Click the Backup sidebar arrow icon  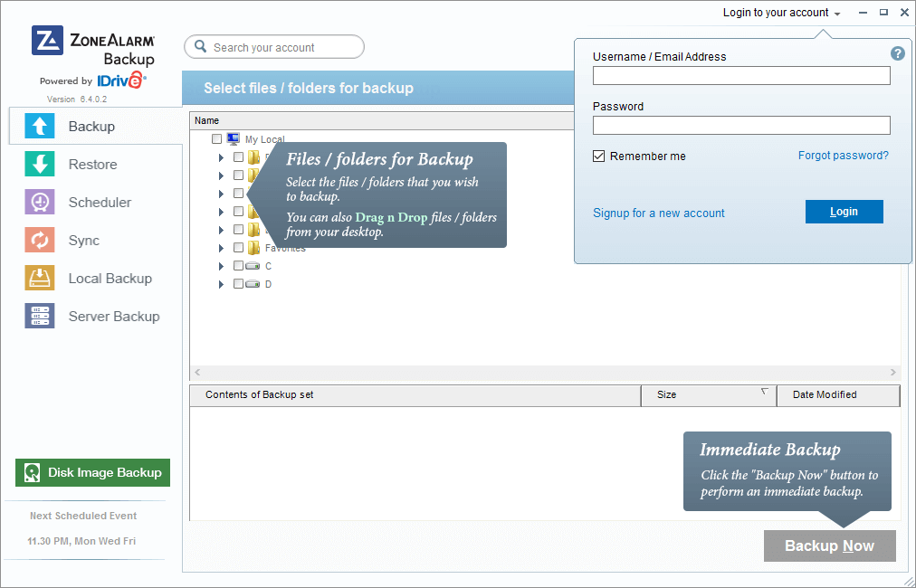pos(40,127)
